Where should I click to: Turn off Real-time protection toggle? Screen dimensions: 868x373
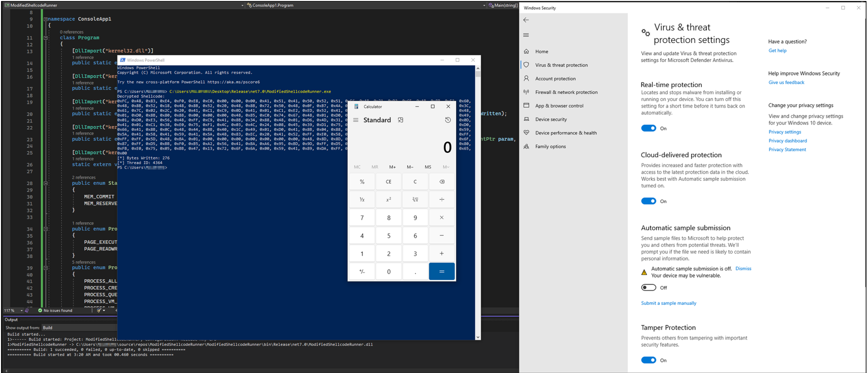[x=649, y=128]
